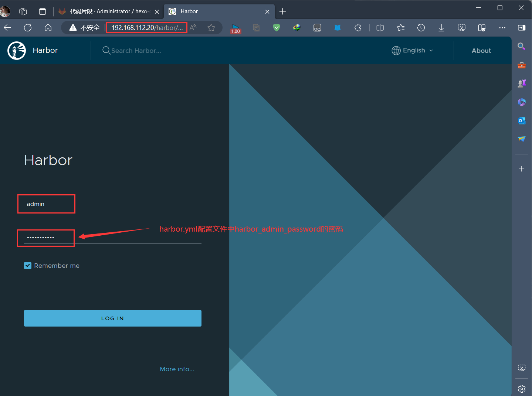The image size is (532, 396).
Task: Click the web capture screenshot icon in toolbar
Action: pyautogui.click(x=462, y=28)
